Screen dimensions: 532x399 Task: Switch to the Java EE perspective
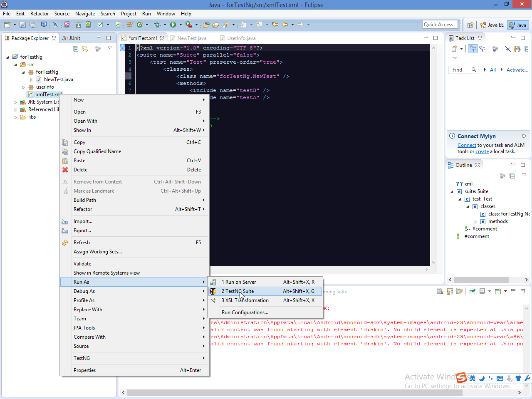(x=492, y=25)
